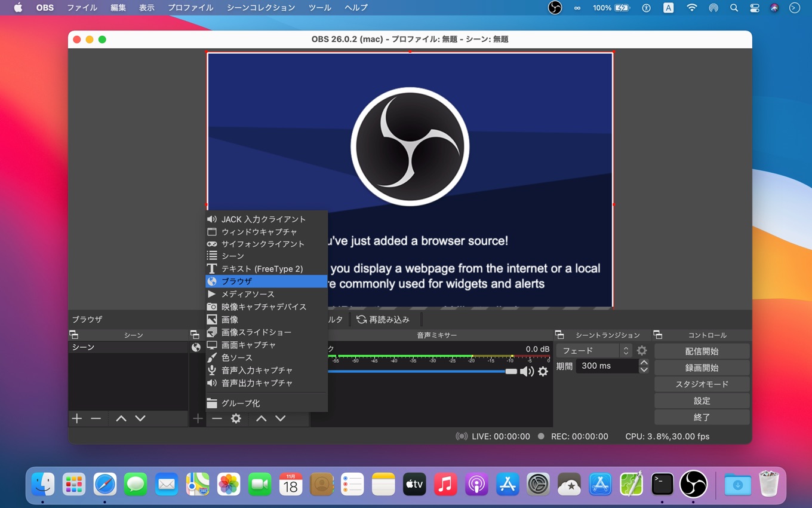This screenshot has height=508, width=812.
Task: Move source down in sources list
Action: (x=281, y=418)
